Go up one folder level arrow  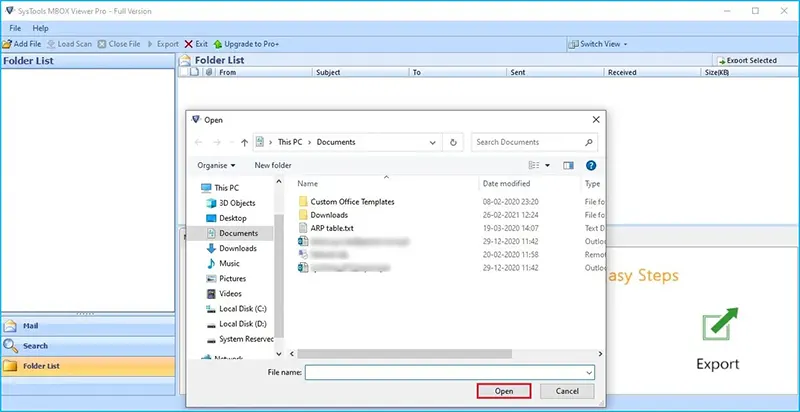point(244,142)
